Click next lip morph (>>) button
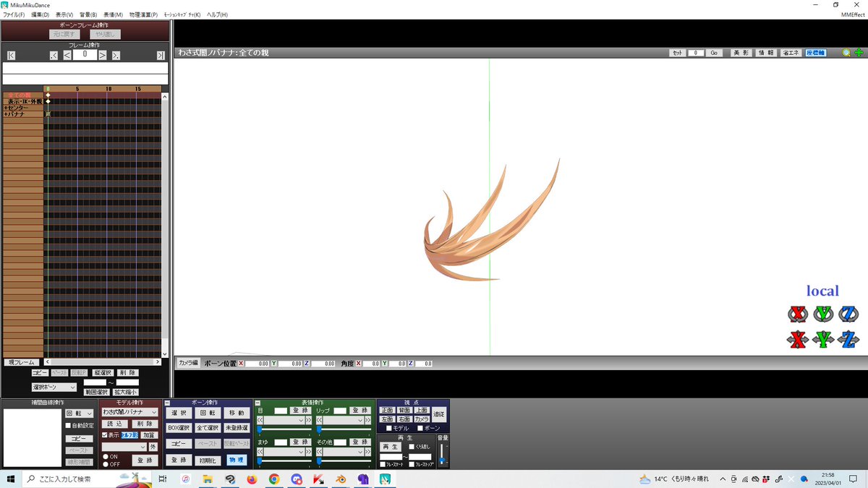This screenshot has width=868, height=488. 368,420
